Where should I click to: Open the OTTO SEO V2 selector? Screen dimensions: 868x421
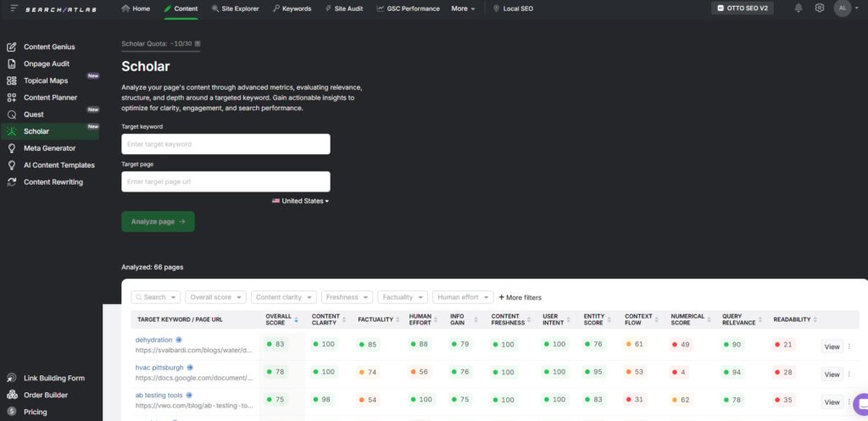pos(743,8)
